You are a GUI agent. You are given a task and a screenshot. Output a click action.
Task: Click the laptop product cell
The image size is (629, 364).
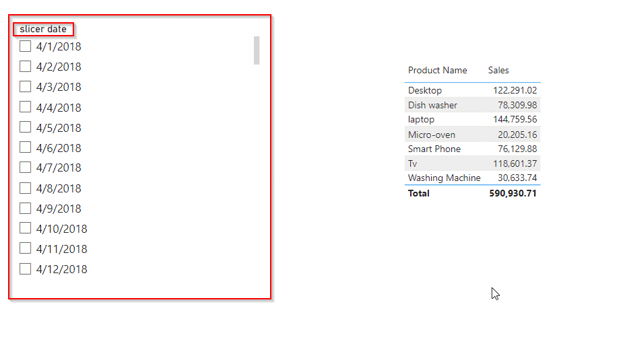[x=421, y=120]
